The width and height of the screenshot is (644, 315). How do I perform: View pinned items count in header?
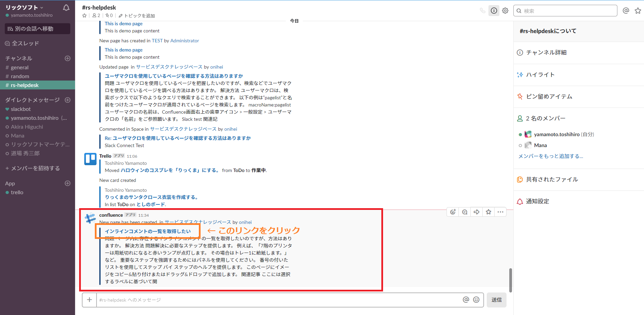(x=109, y=16)
